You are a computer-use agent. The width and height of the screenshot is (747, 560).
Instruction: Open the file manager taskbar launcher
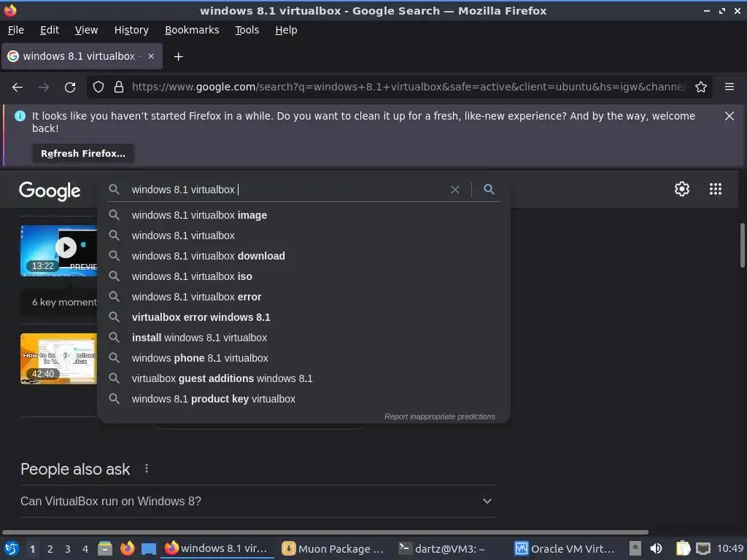coord(105,549)
